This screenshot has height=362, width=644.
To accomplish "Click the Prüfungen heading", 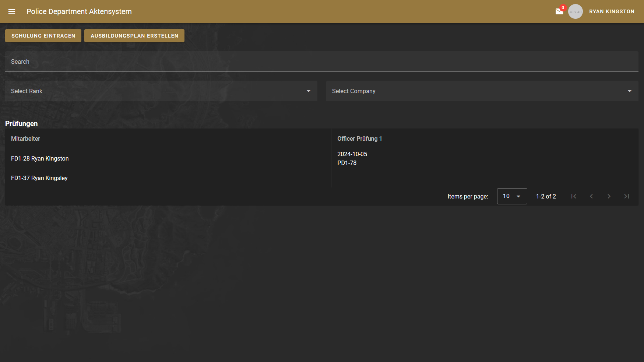I will [21, 123].
